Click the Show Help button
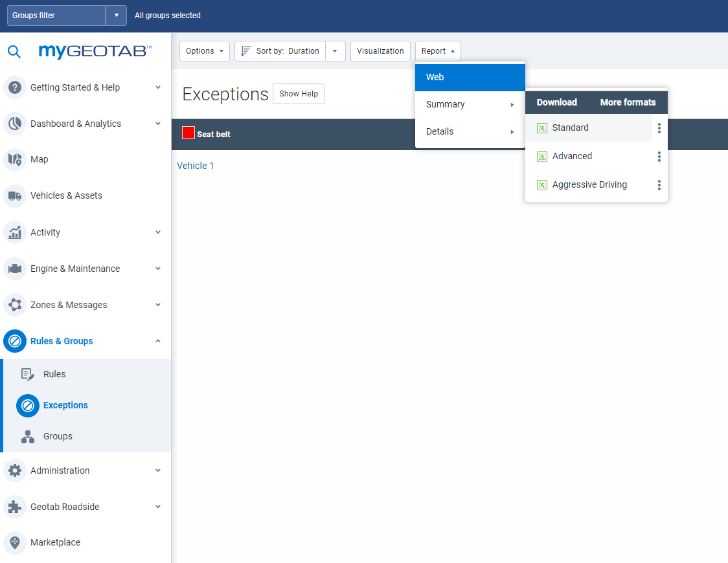Screen dimensions: 728x563 click(299, 94)
